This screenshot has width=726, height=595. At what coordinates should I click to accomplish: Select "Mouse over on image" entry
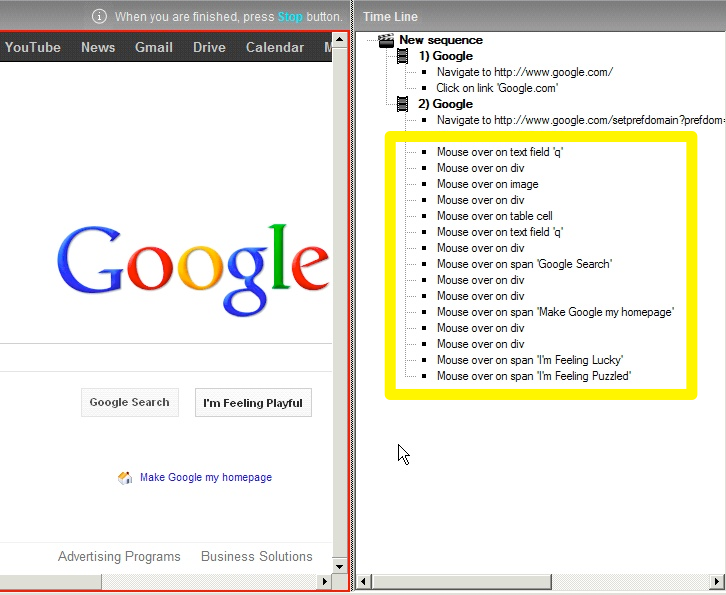click(x=488, y=184)
